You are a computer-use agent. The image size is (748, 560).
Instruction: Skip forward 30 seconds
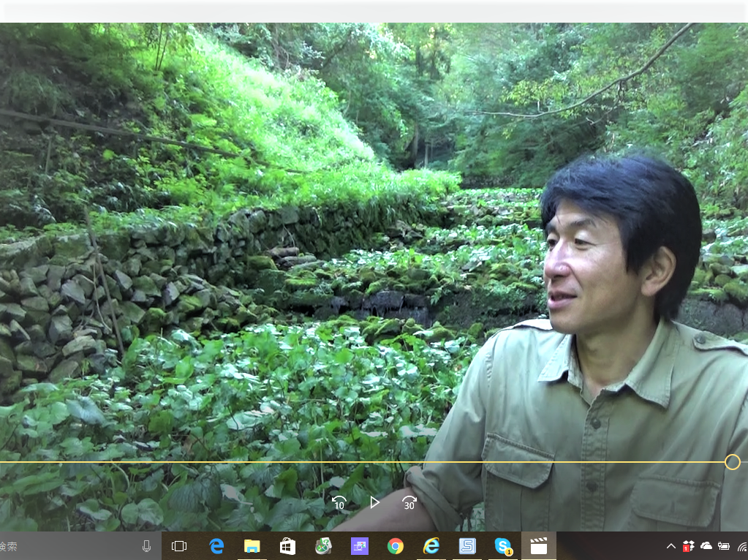coord(409,503)
